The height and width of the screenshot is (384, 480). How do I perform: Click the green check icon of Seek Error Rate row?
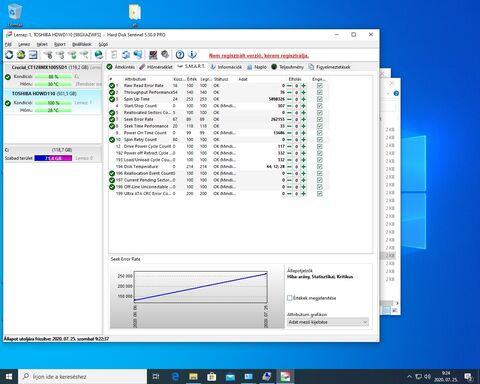(112, 119)
